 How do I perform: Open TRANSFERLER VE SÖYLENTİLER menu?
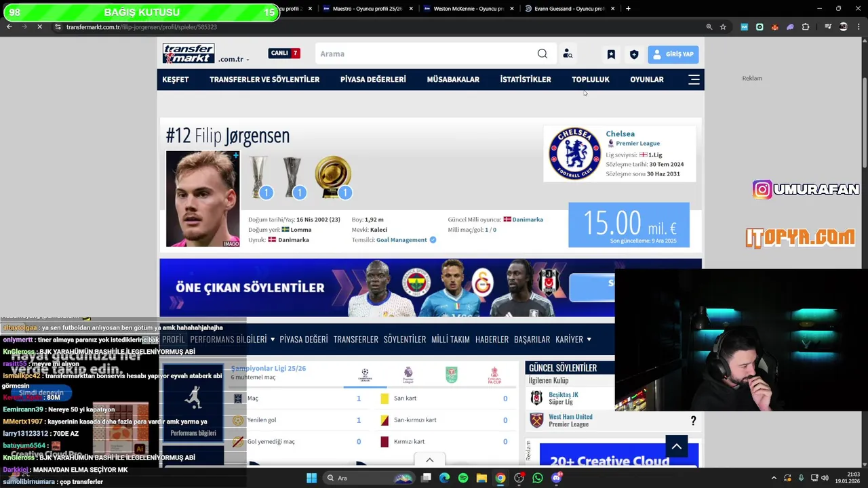(x=264, y=79)
